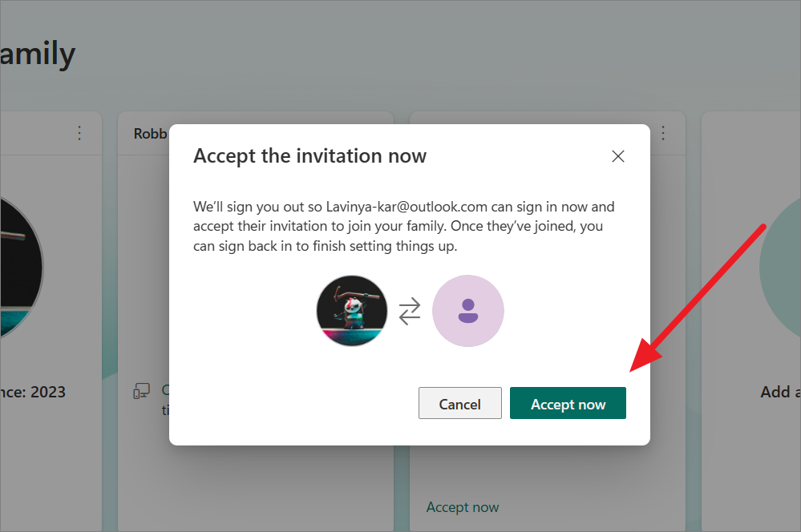The height and width of the screenshot is (532, 801).
Task: Click the Family page heading
Action: click(38, 54)
